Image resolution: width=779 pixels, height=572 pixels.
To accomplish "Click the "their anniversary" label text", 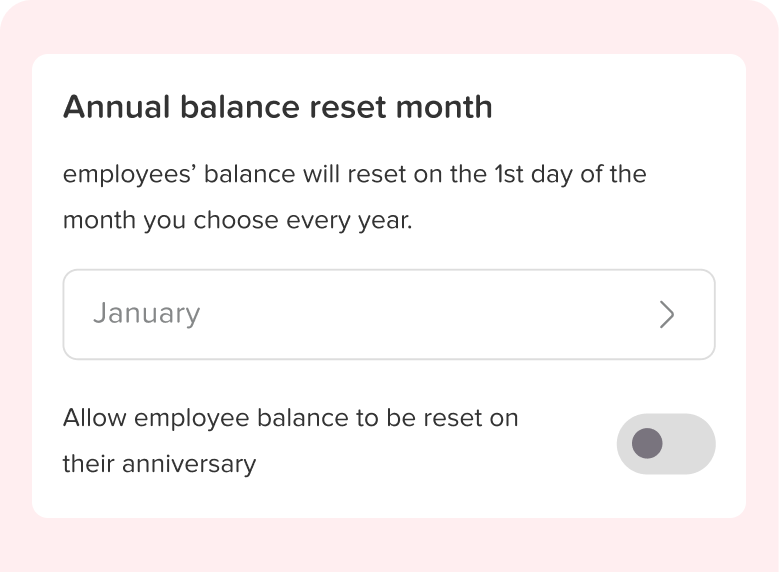I will tap(159, 464).
